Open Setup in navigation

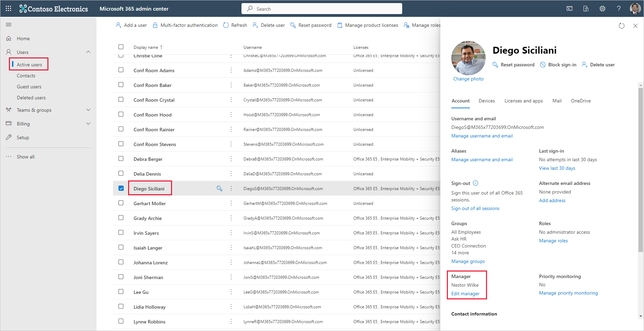pos(23,137)
